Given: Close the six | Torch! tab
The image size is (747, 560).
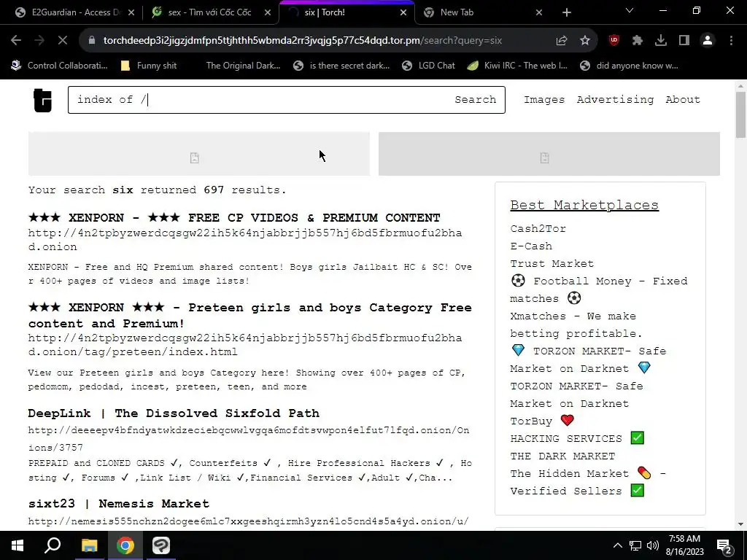Looking at the screenshot, I should [403, 12].
